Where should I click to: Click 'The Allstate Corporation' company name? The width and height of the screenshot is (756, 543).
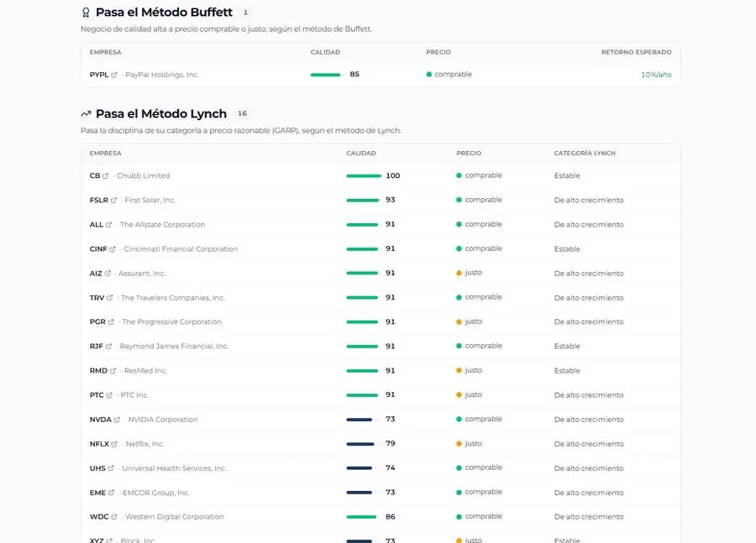coord(162,225)
